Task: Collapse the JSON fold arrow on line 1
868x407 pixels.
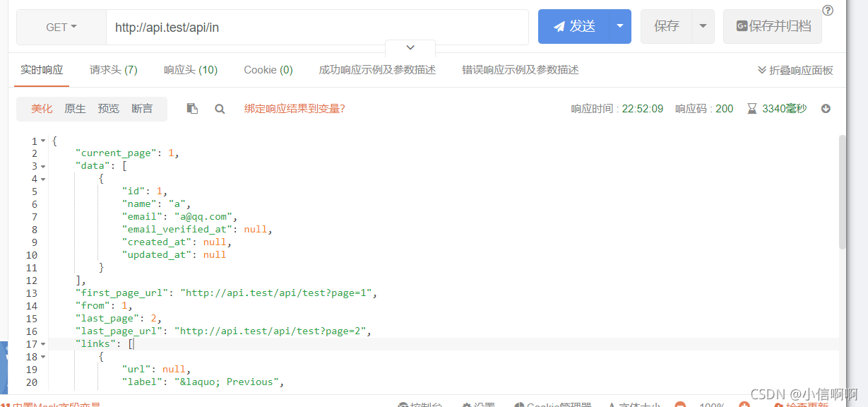Action: point(42,141)
